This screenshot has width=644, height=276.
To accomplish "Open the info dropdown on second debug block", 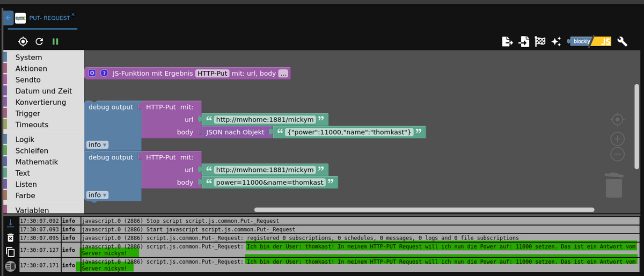I will tap(97, 195).
